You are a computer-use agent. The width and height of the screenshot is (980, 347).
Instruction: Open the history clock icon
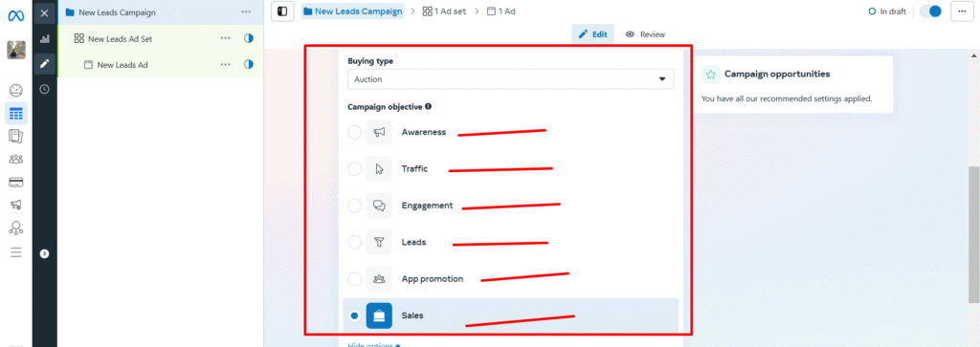click(44, 89)
